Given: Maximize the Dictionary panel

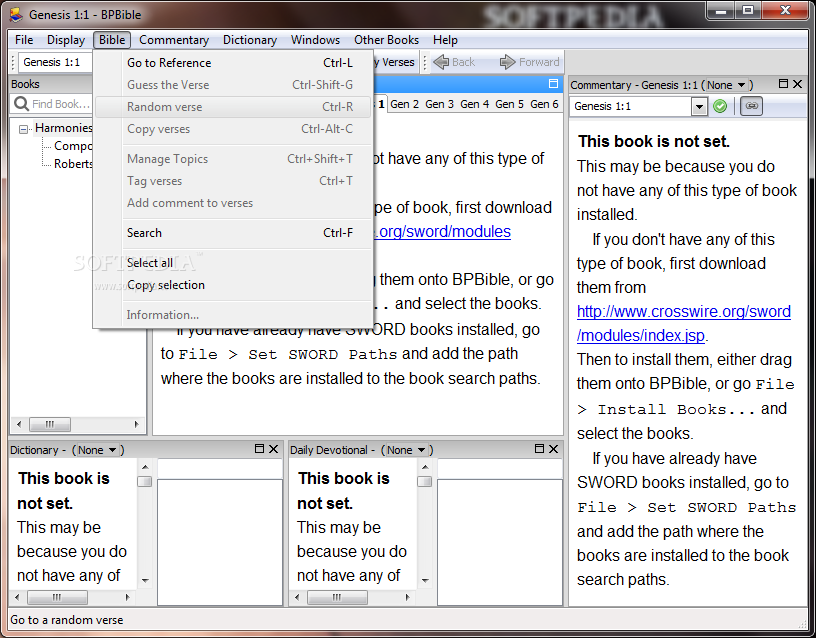Looking at the screenshot, I should click(x=259, y=449).
